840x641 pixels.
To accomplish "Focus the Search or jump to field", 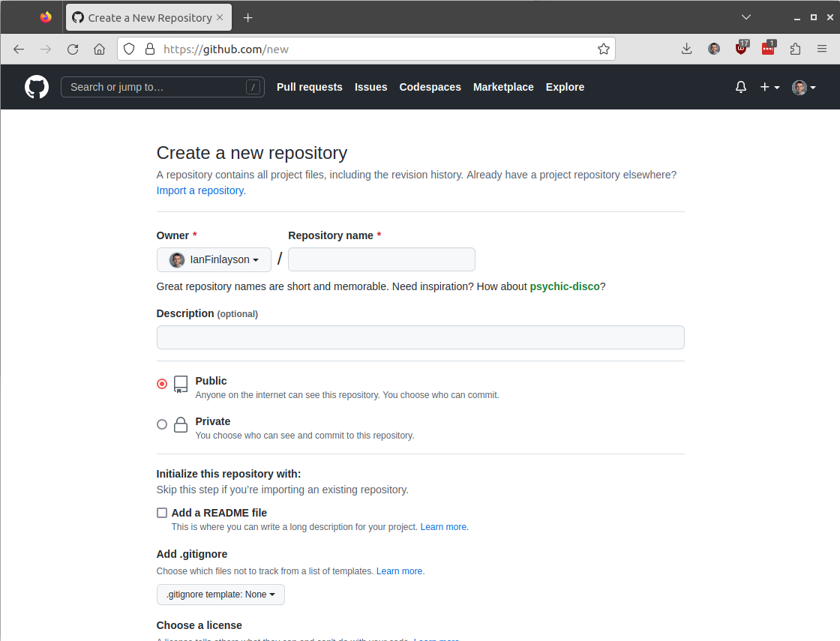I will [x=162, y=87].
